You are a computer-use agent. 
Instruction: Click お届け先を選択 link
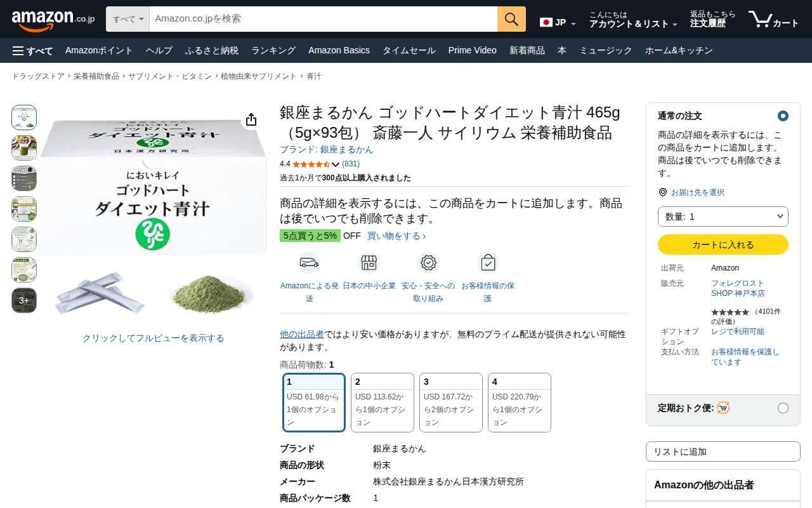698,192
